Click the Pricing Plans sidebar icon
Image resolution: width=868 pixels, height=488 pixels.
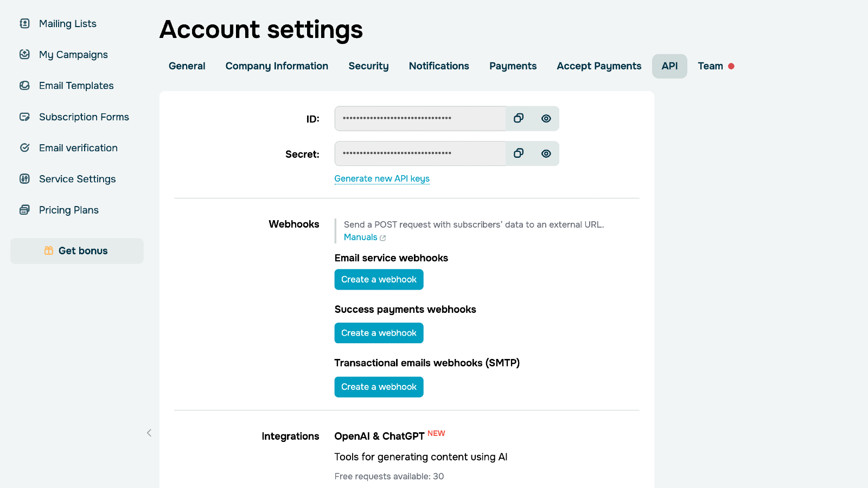tap(24, 210)
